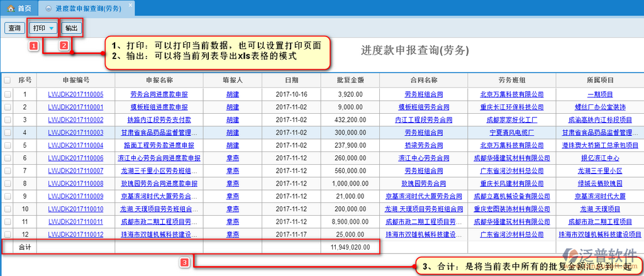Open record LWJDK2017110008
Image resolution: width=644 pixels, height=276 pixels.
(x=75, y=184)
